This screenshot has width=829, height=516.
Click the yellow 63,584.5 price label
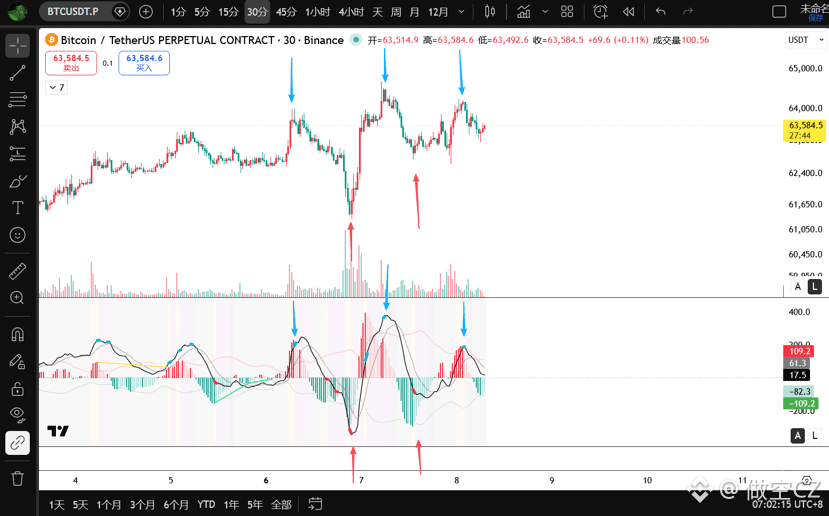pos(804,130)
